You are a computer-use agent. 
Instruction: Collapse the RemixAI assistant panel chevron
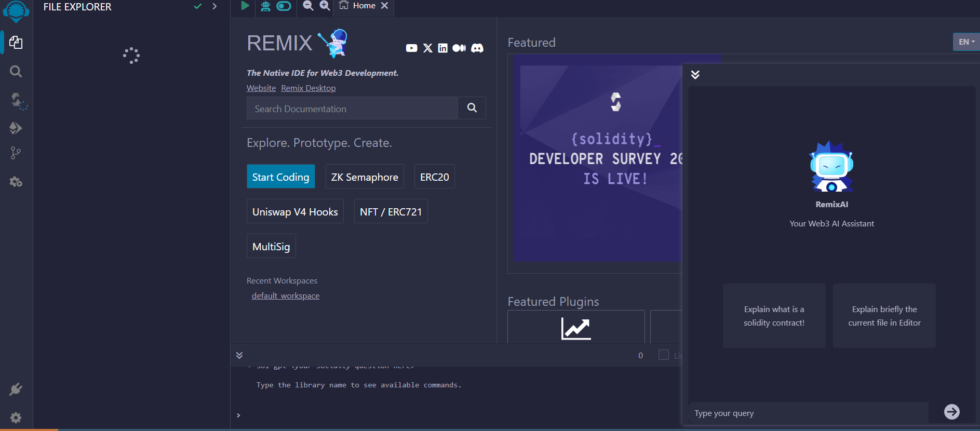pyautogui.click(x=695, y=75)
